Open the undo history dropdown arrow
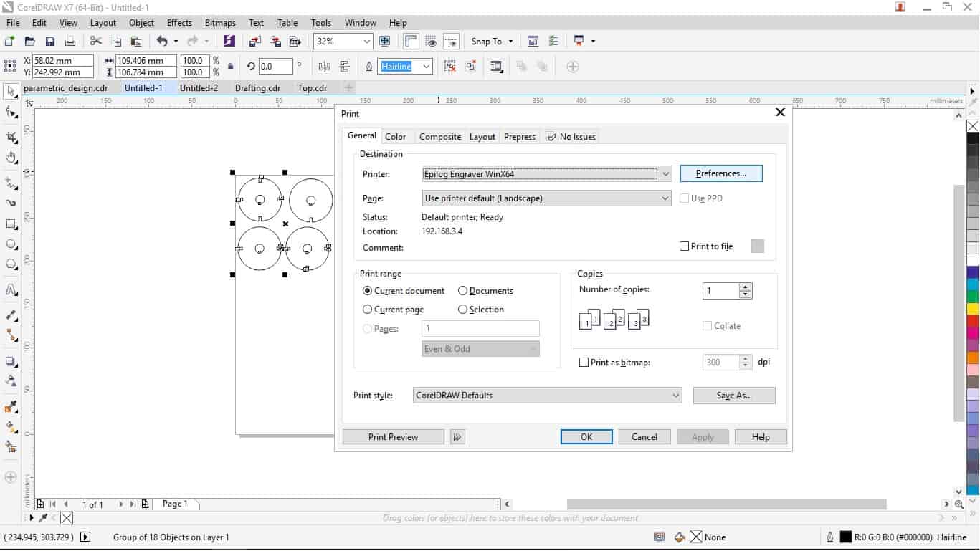The image size is (980, 551). [176, 42]
